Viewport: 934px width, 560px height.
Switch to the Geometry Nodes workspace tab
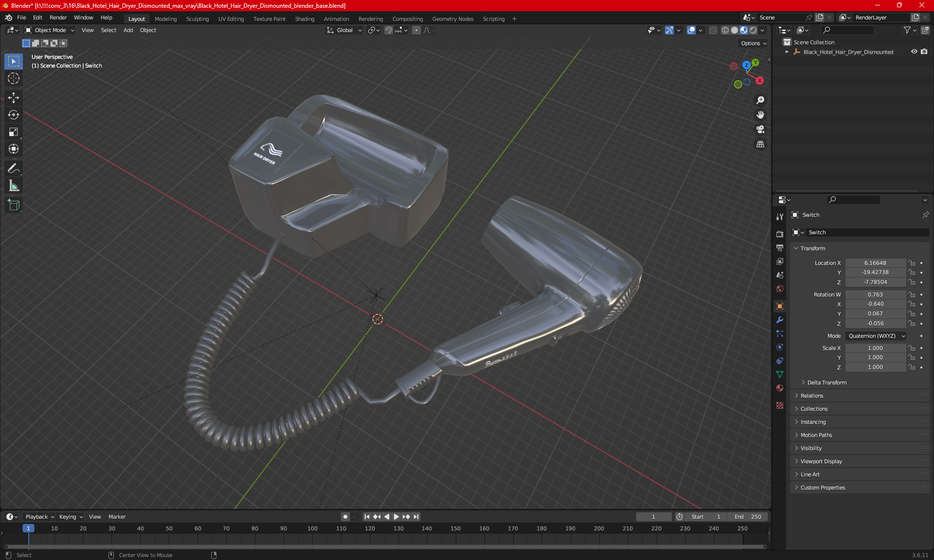point(452,19)
